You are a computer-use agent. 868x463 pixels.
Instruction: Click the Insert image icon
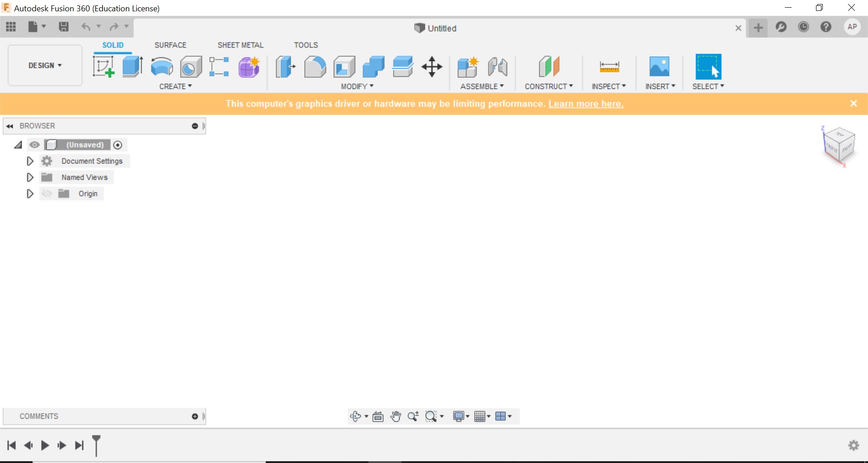tap(660, 66)
